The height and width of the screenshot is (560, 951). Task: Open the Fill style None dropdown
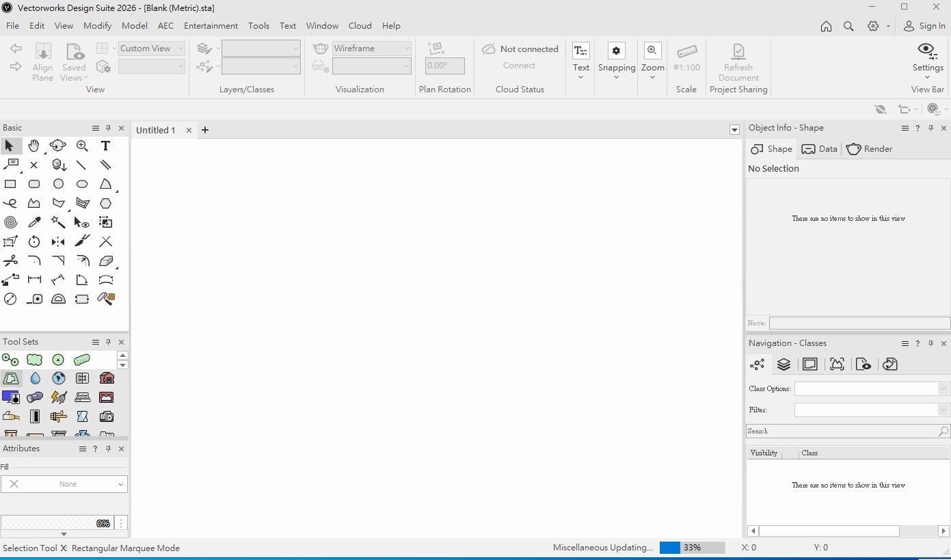tap(64, 484)
